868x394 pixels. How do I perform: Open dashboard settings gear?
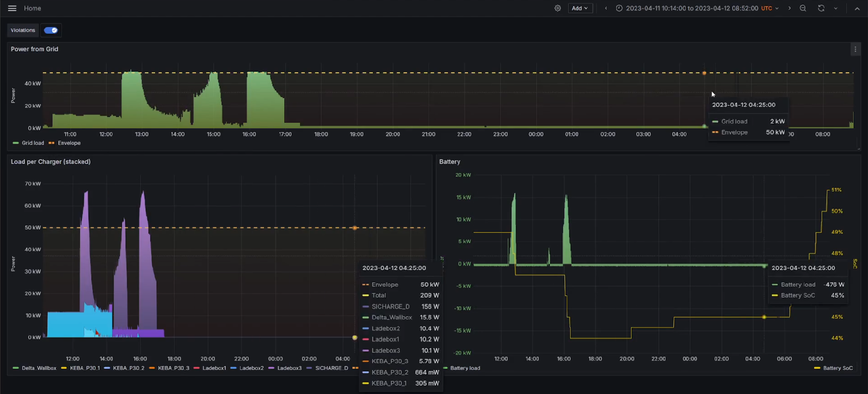point(558,8)
